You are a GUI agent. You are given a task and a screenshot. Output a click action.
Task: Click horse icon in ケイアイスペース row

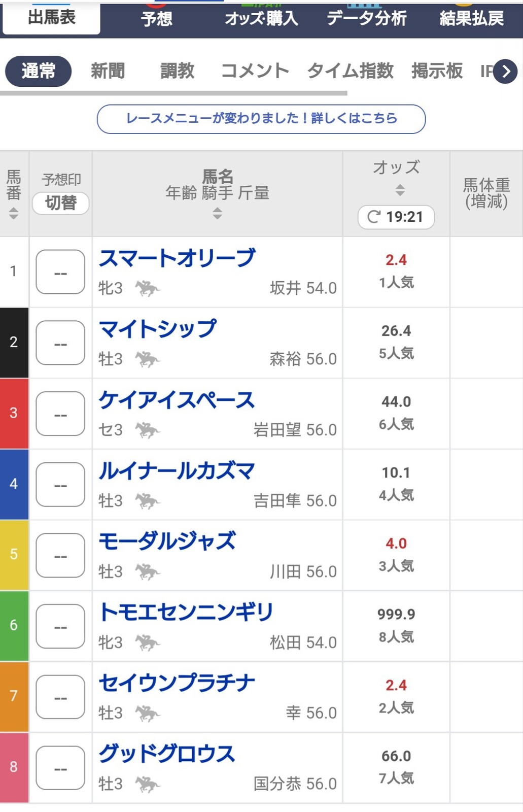147,430
